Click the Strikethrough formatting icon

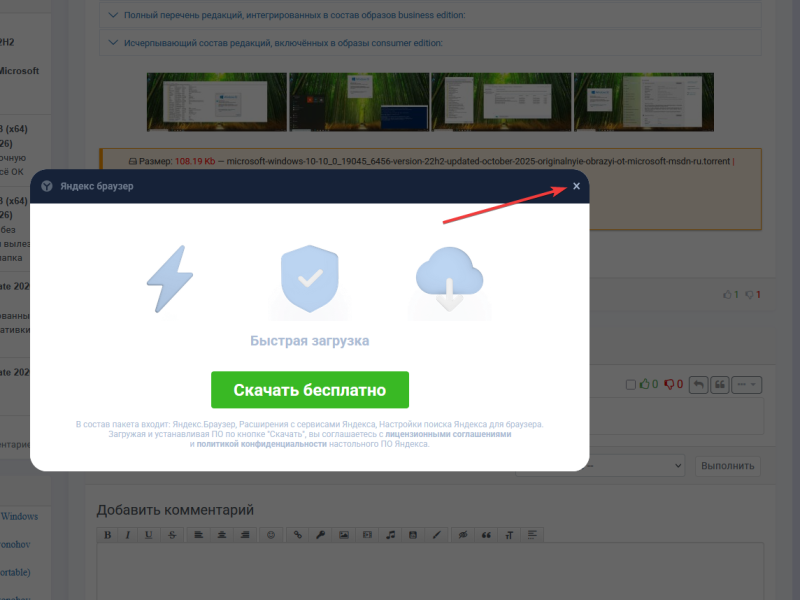tap(172, 535)
